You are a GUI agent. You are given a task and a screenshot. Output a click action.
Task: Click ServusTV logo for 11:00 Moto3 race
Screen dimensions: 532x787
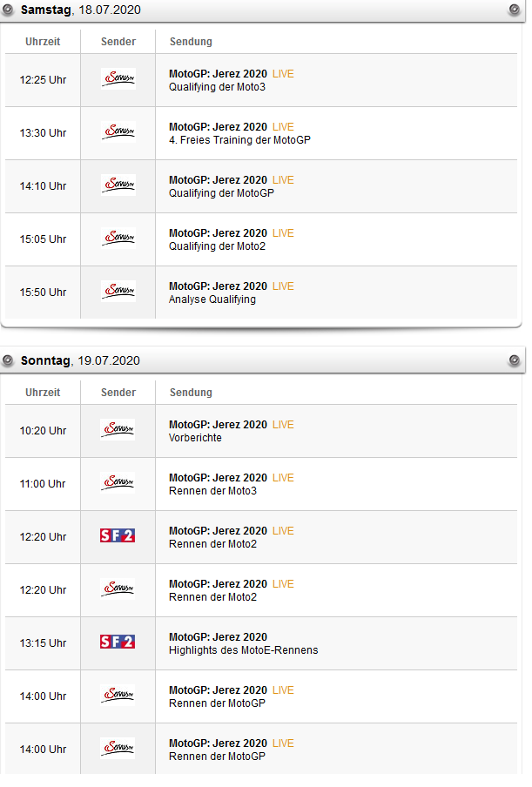118,483
